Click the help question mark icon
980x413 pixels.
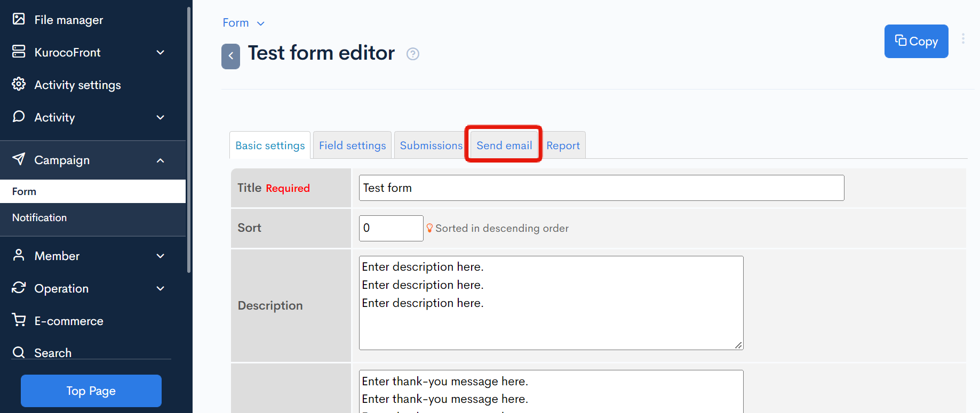click(413, 54)
